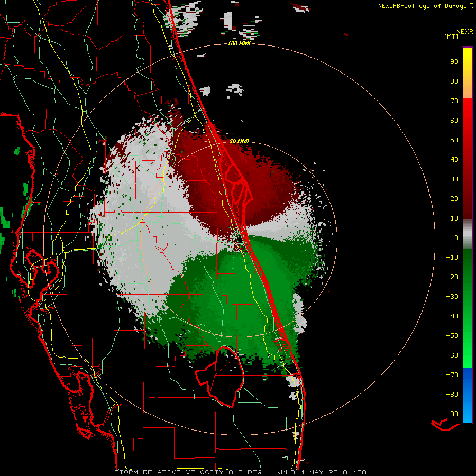The height and width of the screenshot is (476, 476).
Task: Click the blue bottom segment of the color bar
Action: 467,395
